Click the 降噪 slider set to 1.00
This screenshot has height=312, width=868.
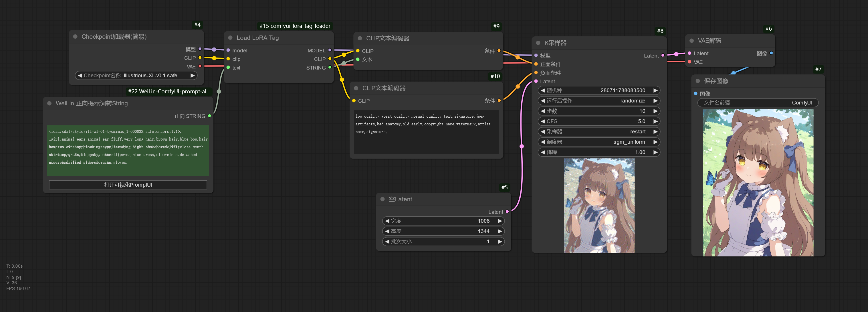coord(599,152)
